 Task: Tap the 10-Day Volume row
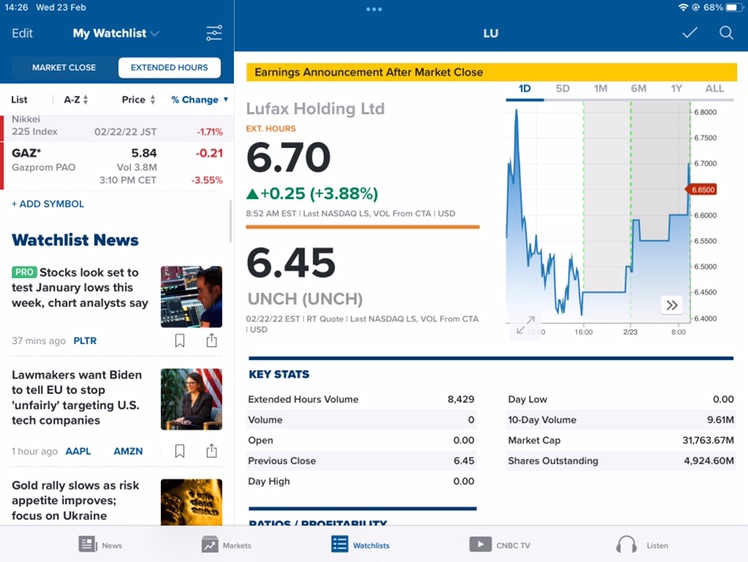click(x=621, y=420)
